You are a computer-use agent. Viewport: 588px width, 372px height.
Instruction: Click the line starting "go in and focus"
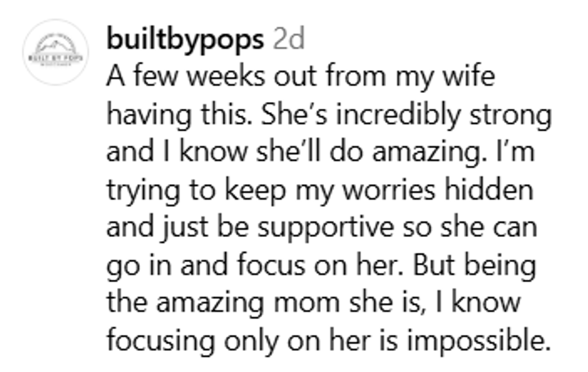[321, 266]
